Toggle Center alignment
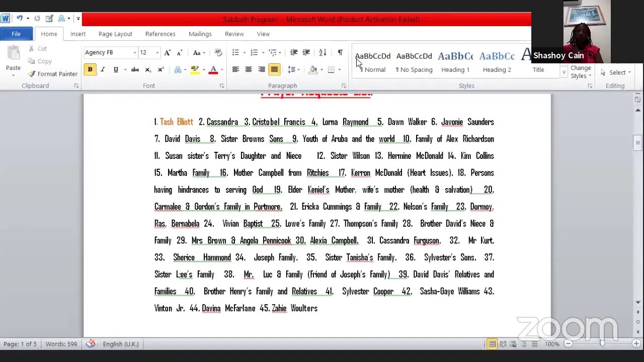 click(249, 69)
